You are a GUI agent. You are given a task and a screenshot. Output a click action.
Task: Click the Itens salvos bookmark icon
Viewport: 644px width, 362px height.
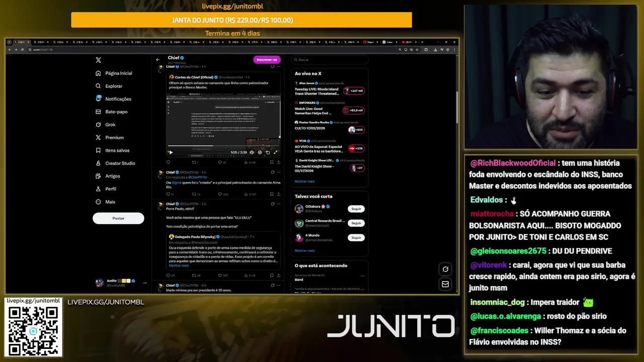click(x=98, y=150)
